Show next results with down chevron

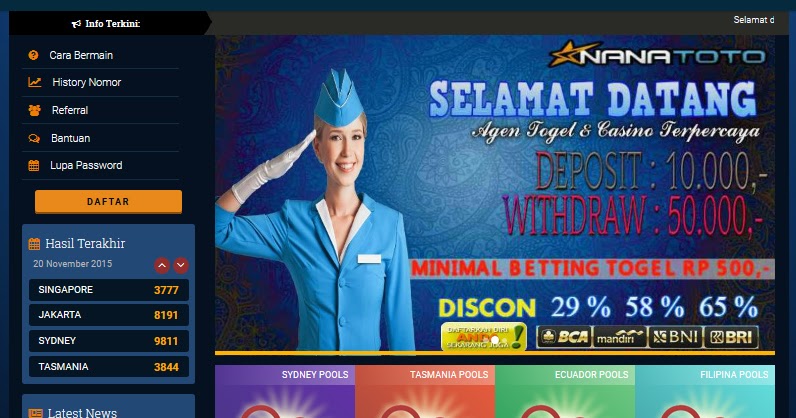click(x=181, y=265)
